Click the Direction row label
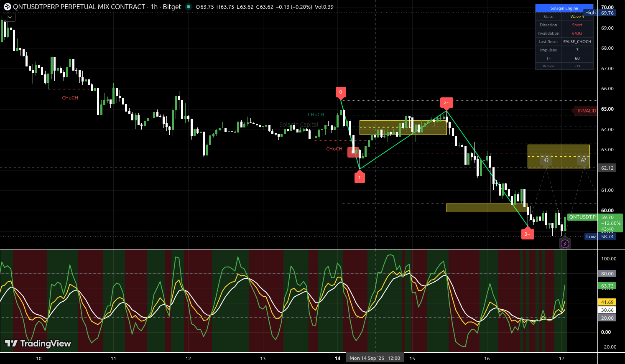The image size is (625, 364). click(x=548, y=25)
